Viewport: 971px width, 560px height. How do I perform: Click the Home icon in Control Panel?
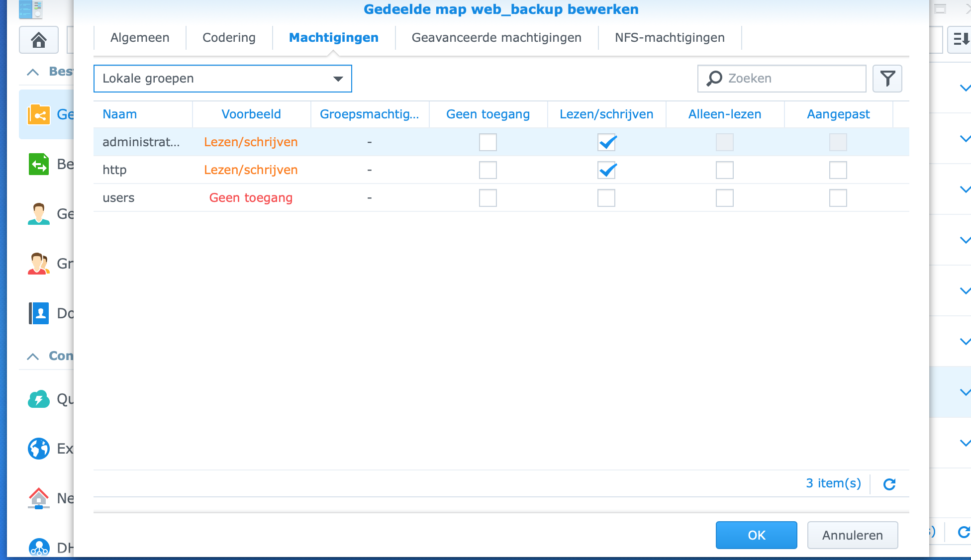point(39,40)
